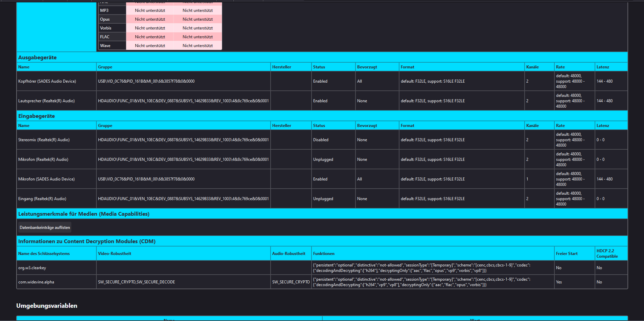The image size is (644, 321).
Task: Click the Ausgabegeräte section heading
Action: tap(38, 58)
